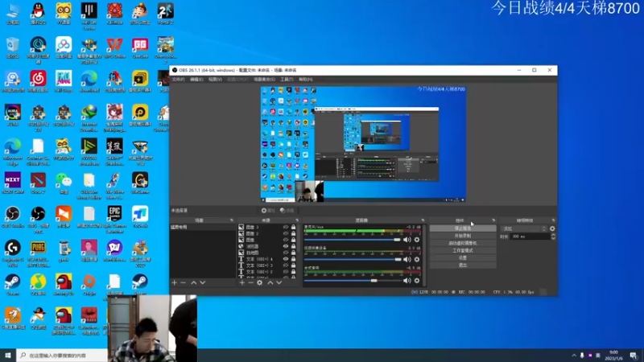The width and height of the screenshot is (644, 362).
Task: Open audio settings gear for desktop audio channel
Action: 417,281
